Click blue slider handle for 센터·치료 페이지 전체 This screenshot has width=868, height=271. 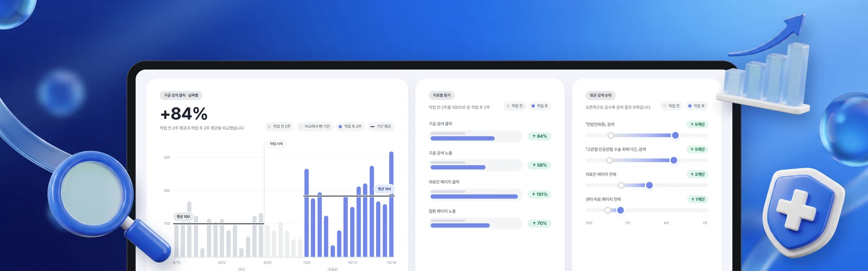(x=621, y=210)
